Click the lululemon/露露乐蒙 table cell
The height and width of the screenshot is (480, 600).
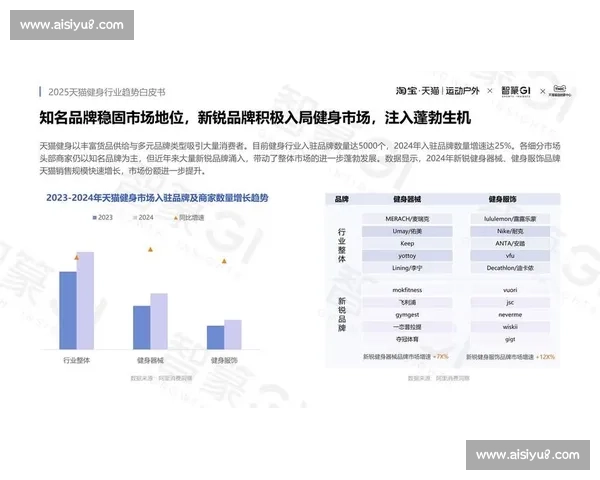(x=510, y=219)
